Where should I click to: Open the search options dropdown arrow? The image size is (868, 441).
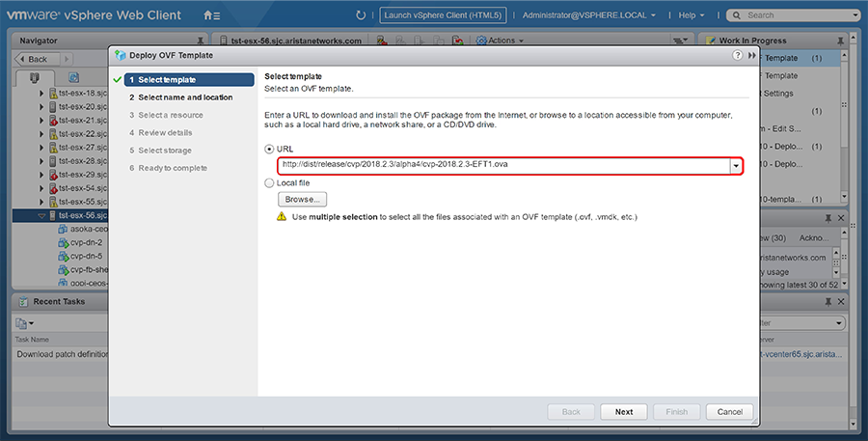click(x=855, y=15)
